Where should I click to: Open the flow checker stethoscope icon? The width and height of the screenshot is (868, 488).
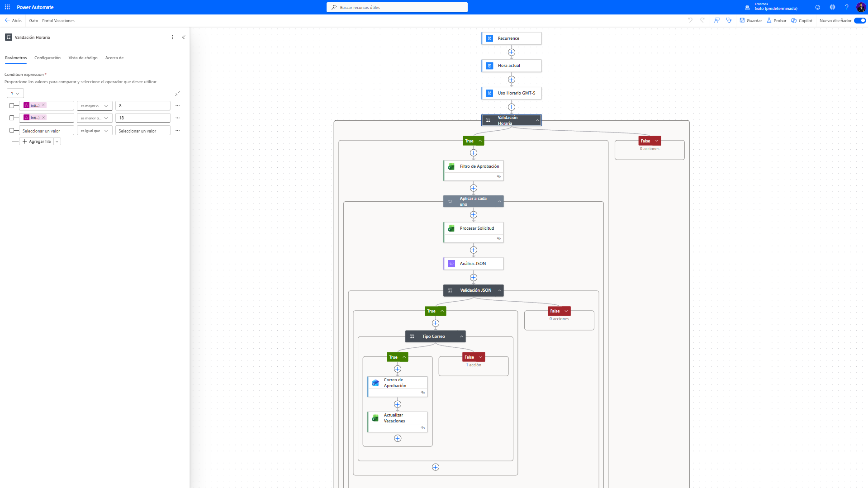[x=729, y=20]
